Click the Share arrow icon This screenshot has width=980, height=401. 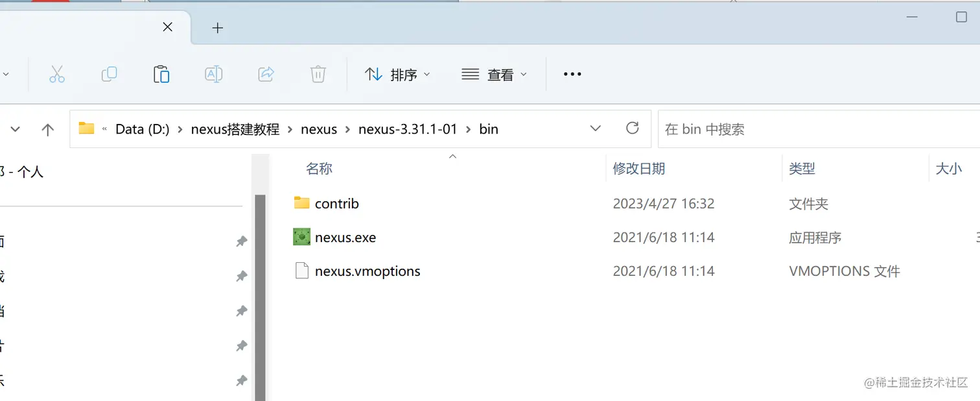(266, 75)
